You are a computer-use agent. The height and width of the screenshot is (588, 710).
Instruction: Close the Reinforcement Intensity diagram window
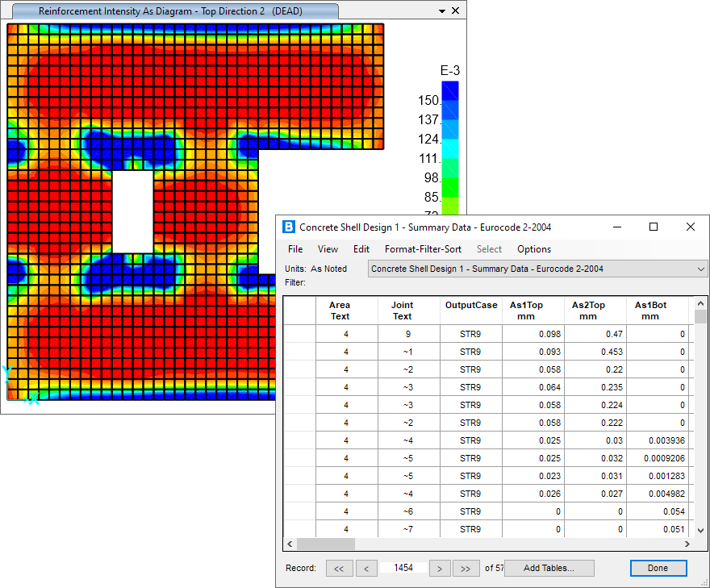click(456, 11)
